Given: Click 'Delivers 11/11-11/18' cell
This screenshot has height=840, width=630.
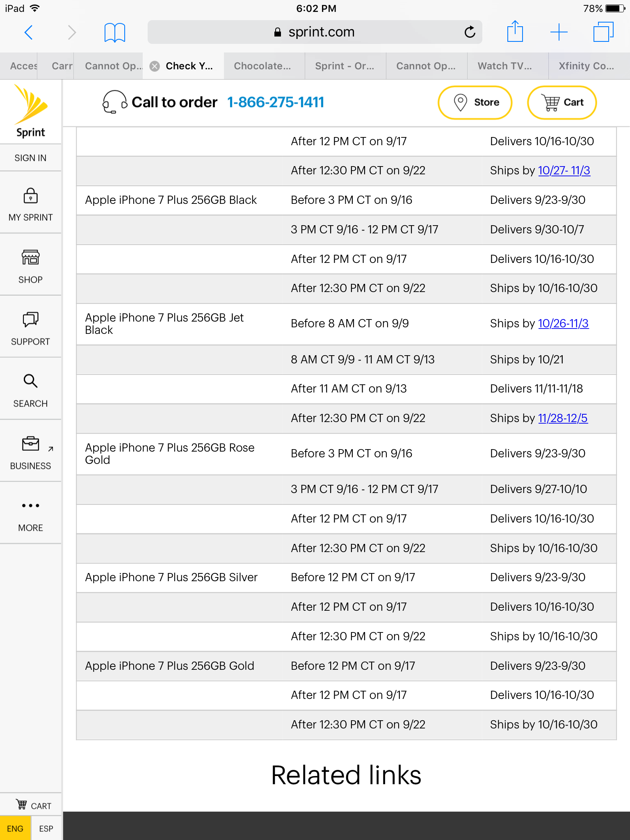Looking at the screenshot, I should coord(536,388).
